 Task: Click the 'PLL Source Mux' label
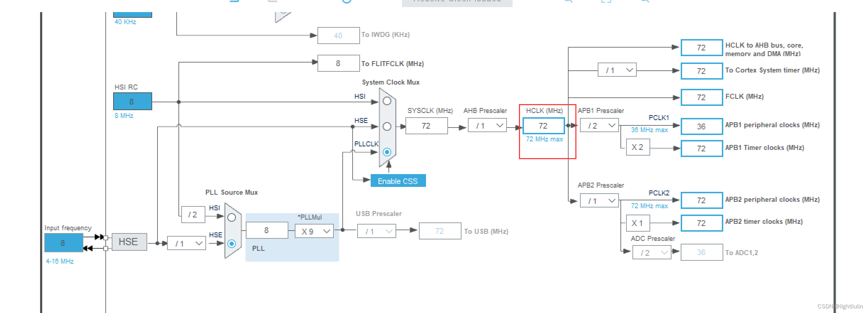tap(232, 192)
